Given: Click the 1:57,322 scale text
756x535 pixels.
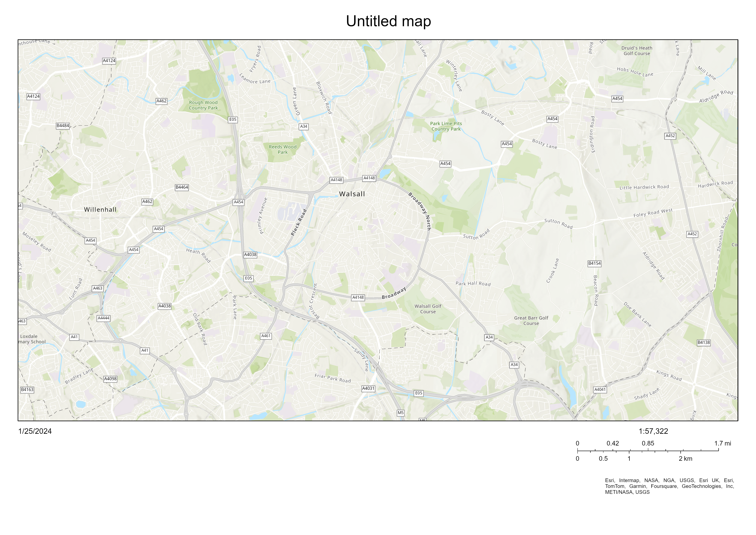Looking at the screenshot, I should click(653, 431).
